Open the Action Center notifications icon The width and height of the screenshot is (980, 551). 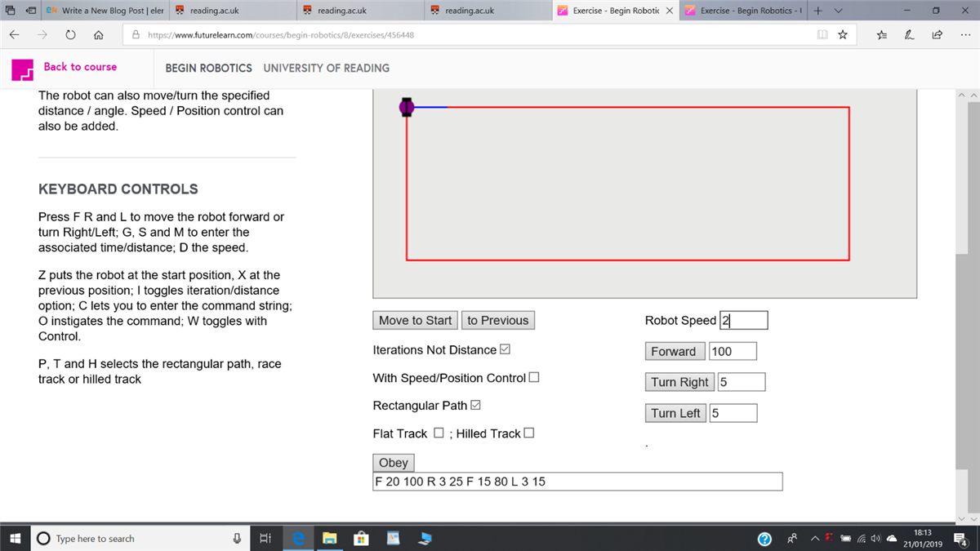pyautogui.click(x=960, y=538)
